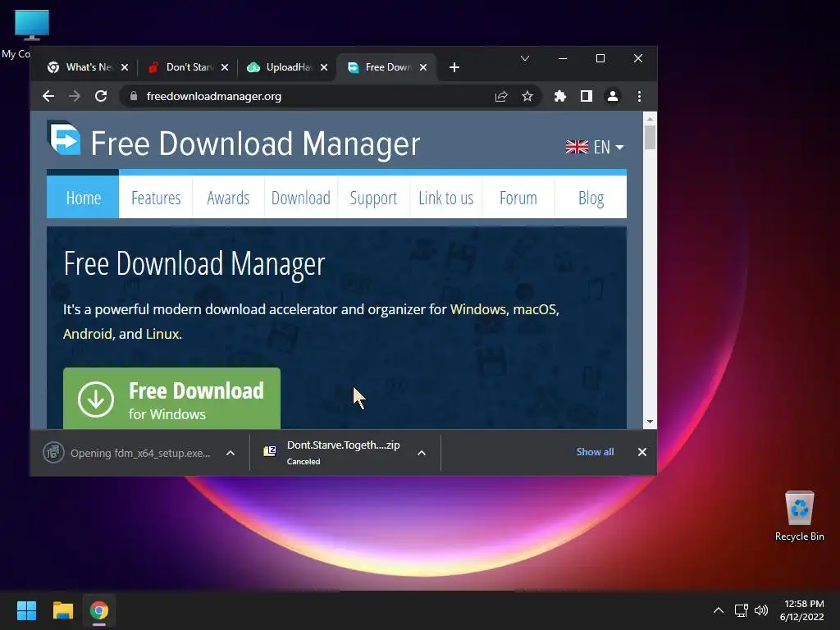Open the Link to us page

pyautogui.click(x=445, y=198)
